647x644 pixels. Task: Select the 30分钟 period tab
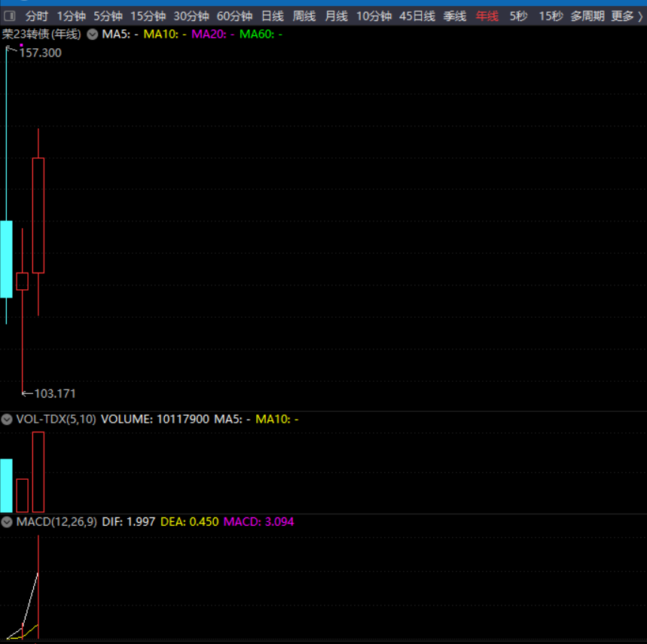click(x=191, y=17)
